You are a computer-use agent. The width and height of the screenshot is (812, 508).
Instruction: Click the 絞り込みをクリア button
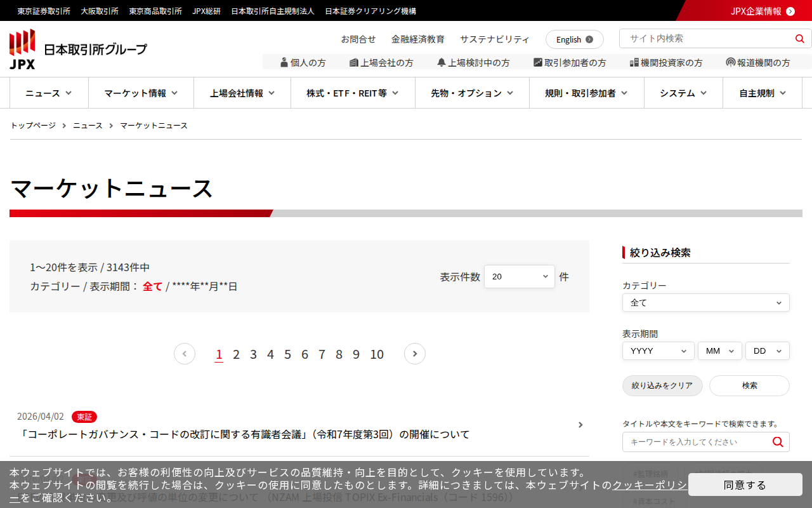(x=662, y=385)
